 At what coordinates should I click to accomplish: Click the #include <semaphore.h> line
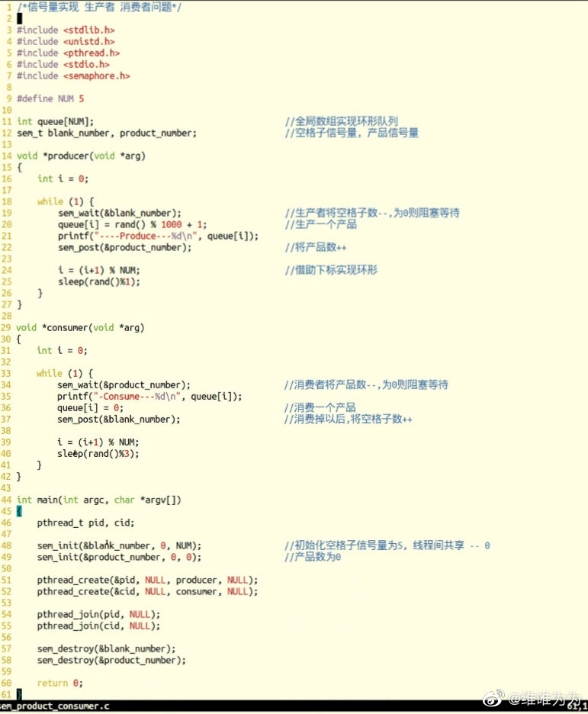click(x=73, y=76)
